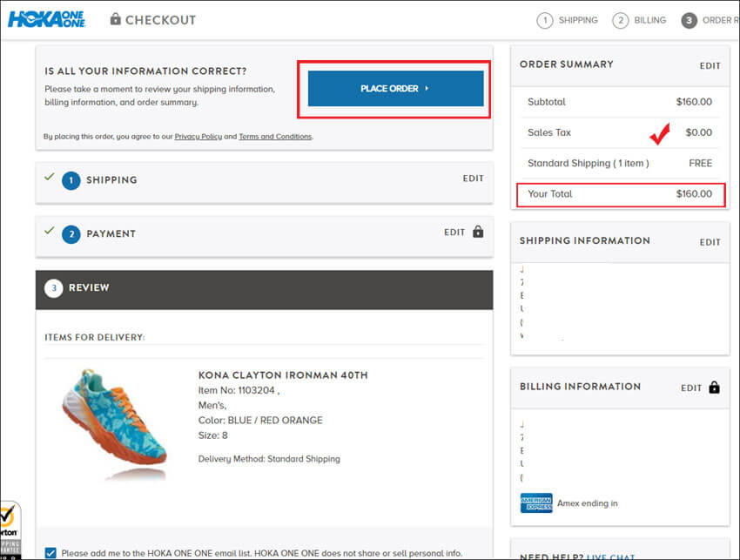Go to Billing step in progress header

pos(640,20)
